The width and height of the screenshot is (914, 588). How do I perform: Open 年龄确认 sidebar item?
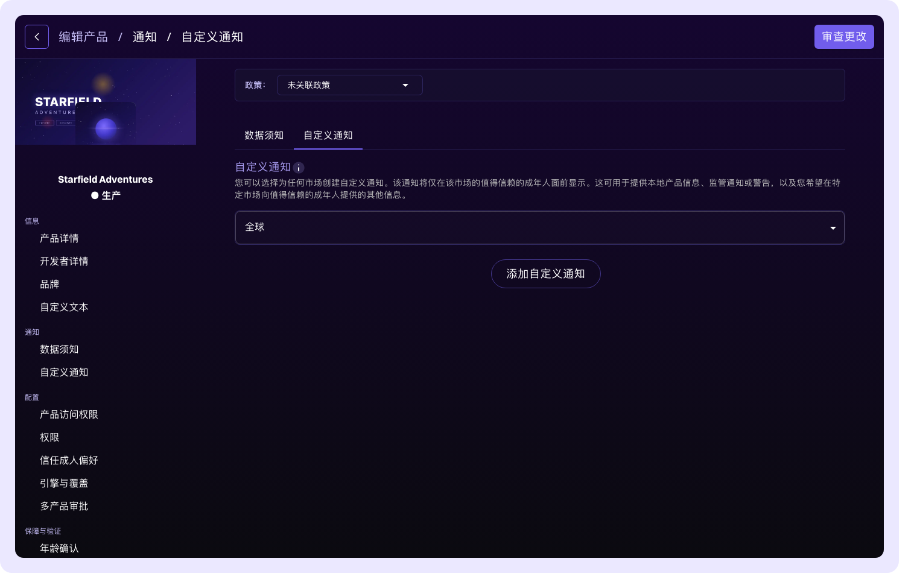(x=59, y=548)
